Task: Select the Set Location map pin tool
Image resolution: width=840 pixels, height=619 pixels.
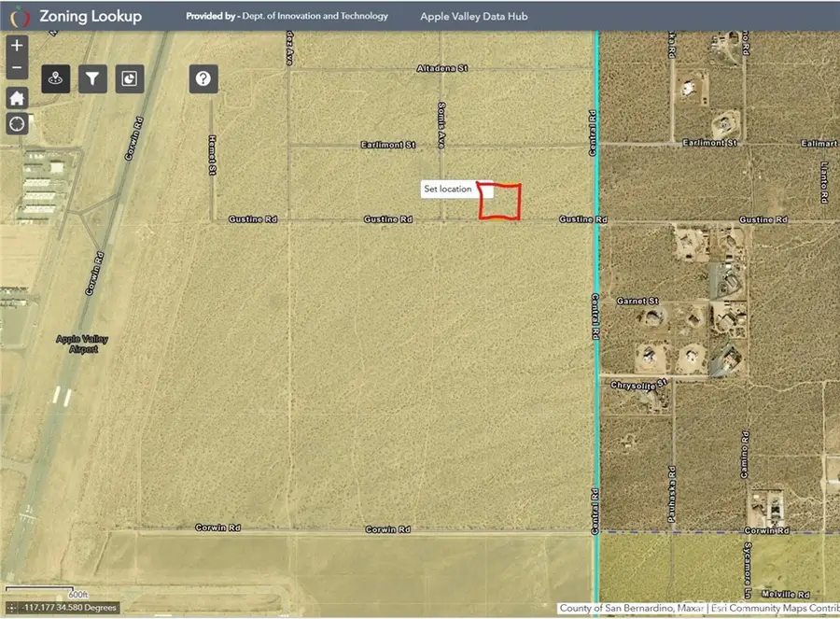Action: click(x=54, y=78)
